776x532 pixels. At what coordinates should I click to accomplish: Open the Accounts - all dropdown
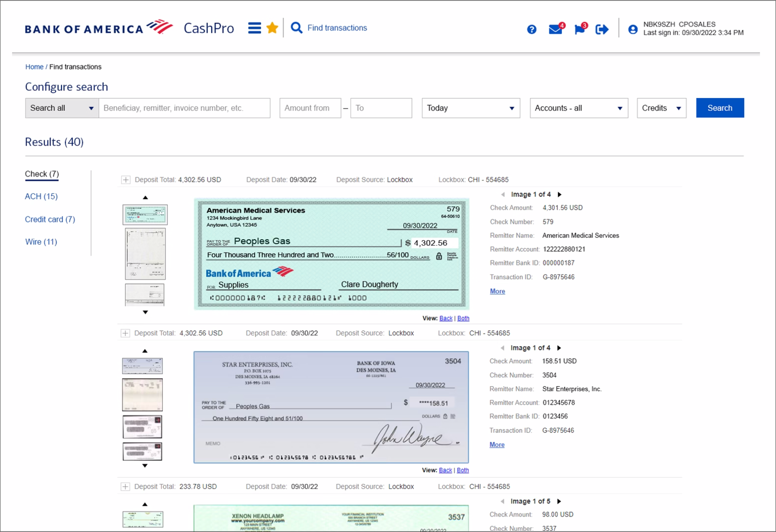(579, 108)
